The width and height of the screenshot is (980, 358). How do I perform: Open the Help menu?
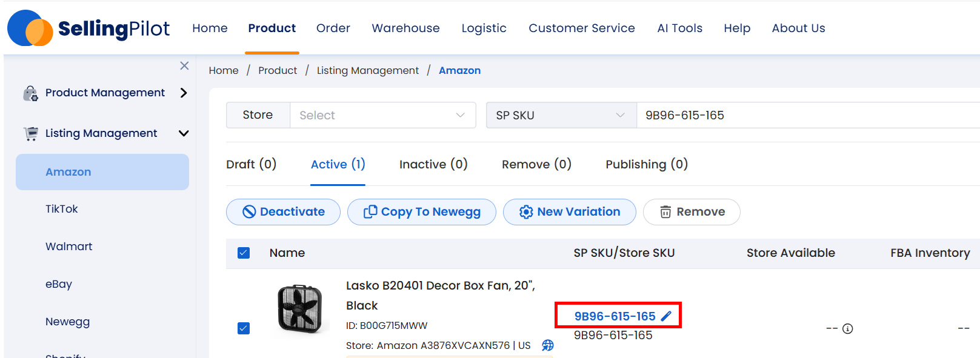(x=737, y=28)
